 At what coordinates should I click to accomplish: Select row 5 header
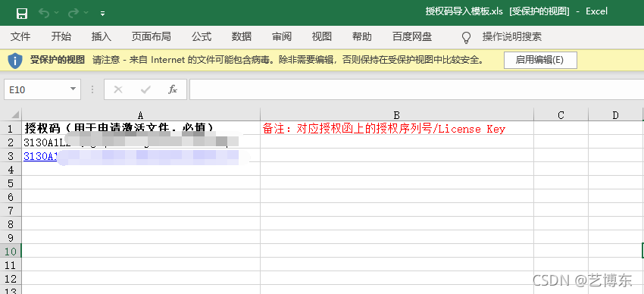click(11, 183)
